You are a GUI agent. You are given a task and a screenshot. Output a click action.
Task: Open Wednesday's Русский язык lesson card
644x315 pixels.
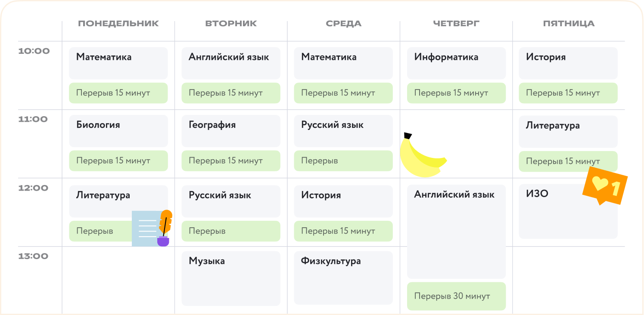point(343,131)
